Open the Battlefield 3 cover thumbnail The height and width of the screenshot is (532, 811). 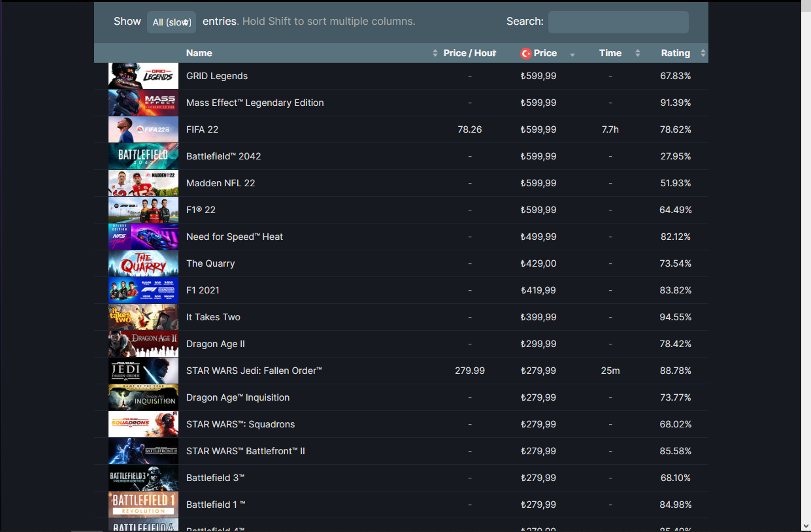143,478
